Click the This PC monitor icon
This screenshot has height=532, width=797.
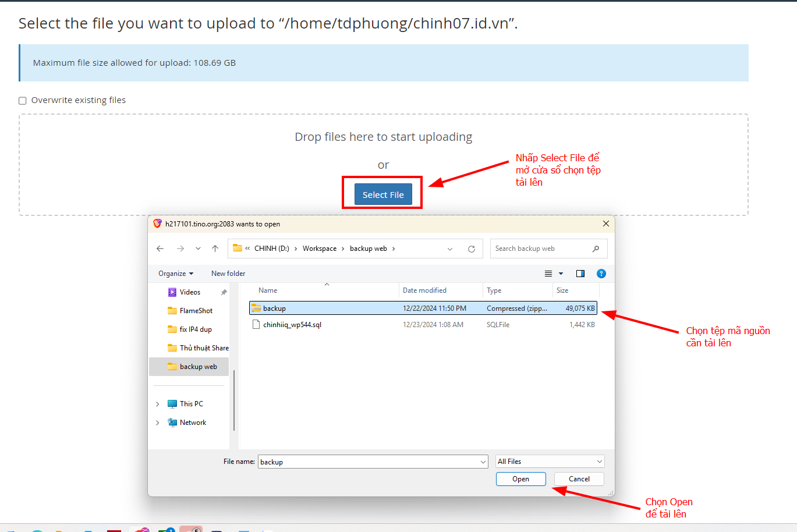click(x=172, y=404)
